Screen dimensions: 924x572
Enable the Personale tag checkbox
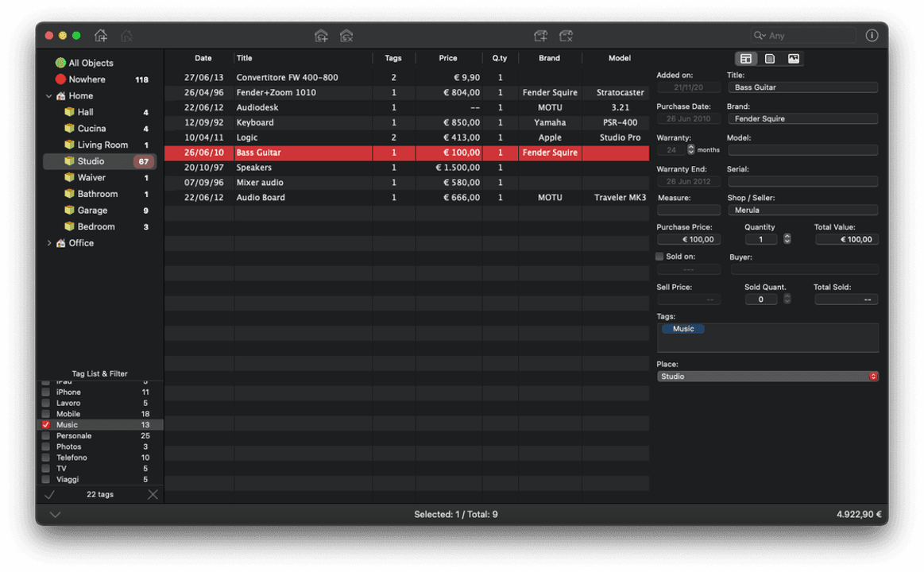(x=46, y=436)
